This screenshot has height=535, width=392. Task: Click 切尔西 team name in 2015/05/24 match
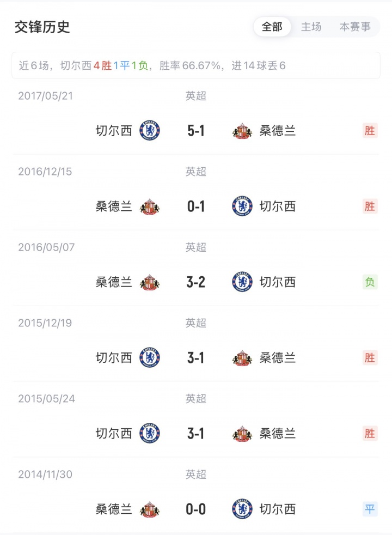pyautogui.click(x=114, y=434)
